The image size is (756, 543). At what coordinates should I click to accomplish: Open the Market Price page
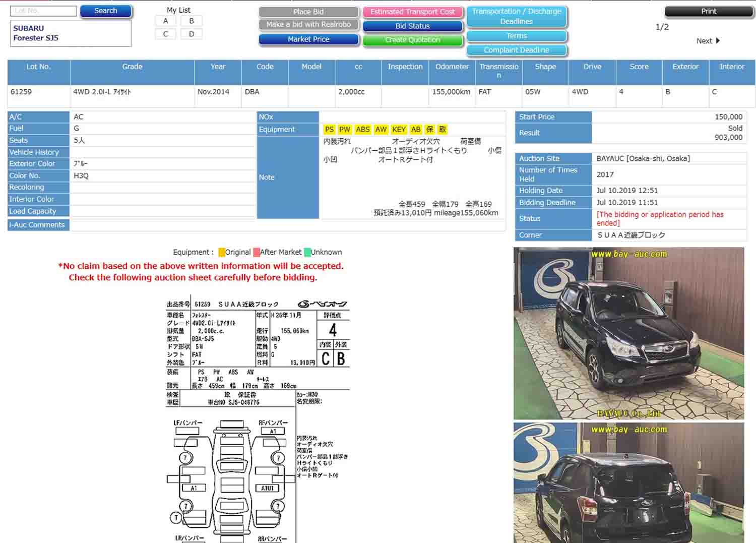point(308,39)
